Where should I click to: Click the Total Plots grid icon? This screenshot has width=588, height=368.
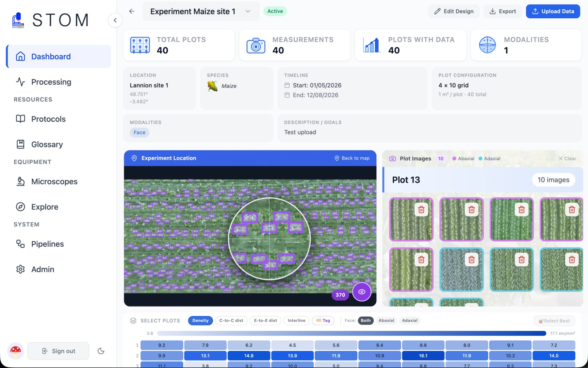[x=140, y=45]
